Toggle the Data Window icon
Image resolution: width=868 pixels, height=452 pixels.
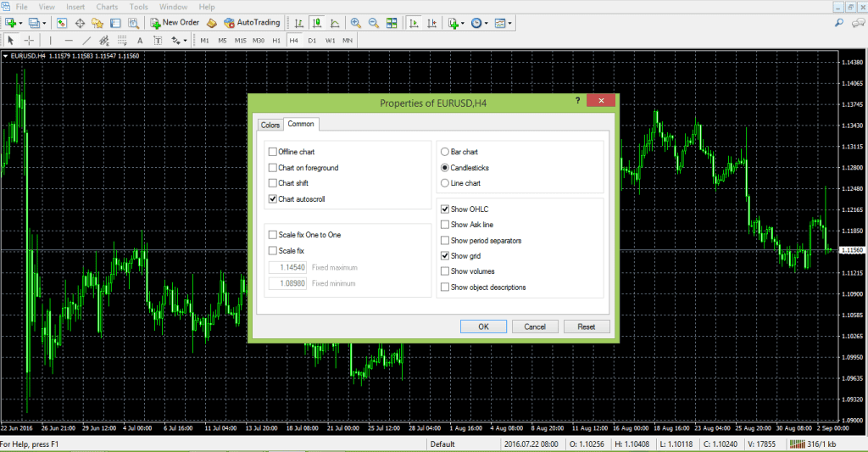80,23
